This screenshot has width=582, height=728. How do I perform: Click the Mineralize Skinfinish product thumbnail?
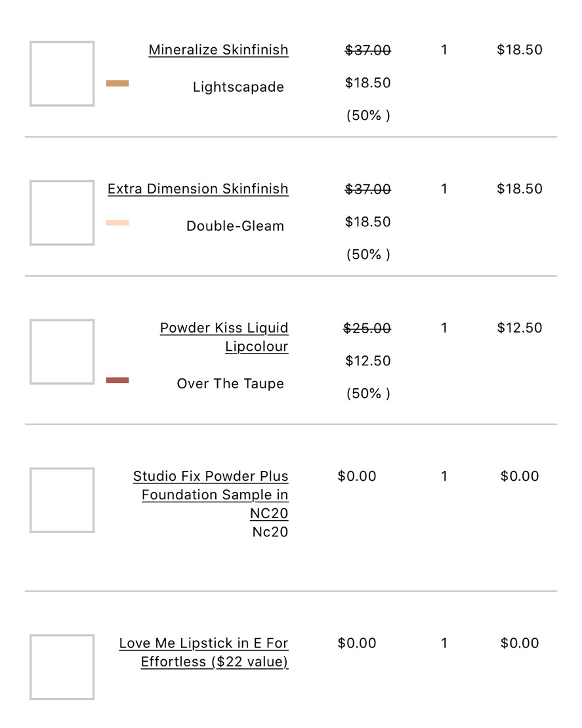click(x=62, y=73)
